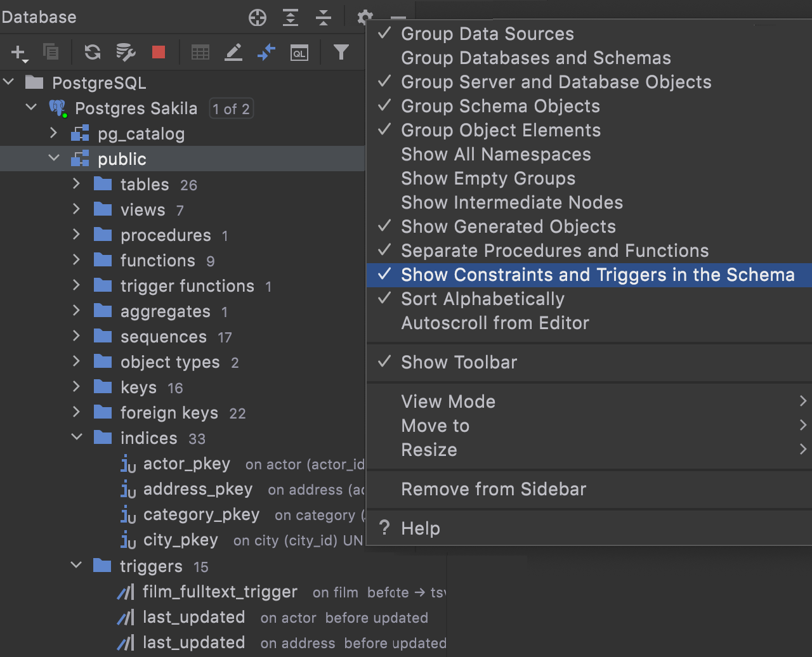The width and height of the screenshot is (812, 657).
Task: Click the Jump to Source arrows icon
Action: (x=266, y=52)
